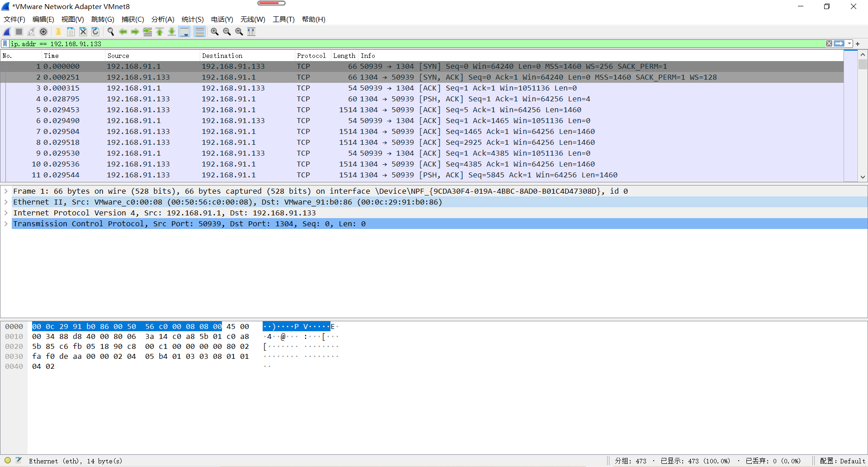Go back in packet history
The height and width of the screenshot is (467, 868).
coord(123,32)
